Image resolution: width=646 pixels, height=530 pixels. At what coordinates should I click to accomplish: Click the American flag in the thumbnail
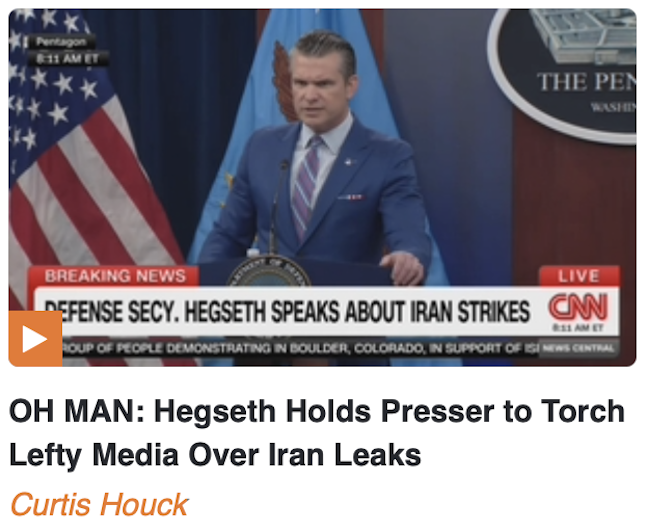[x=82, y=157]
